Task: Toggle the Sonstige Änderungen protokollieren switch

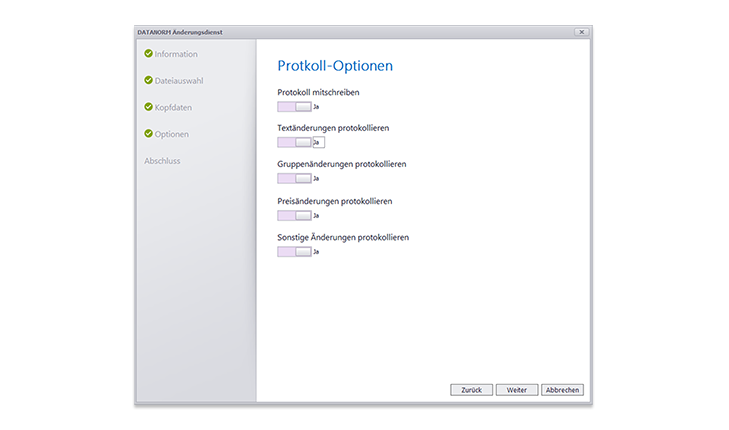Action: point(294,251)
